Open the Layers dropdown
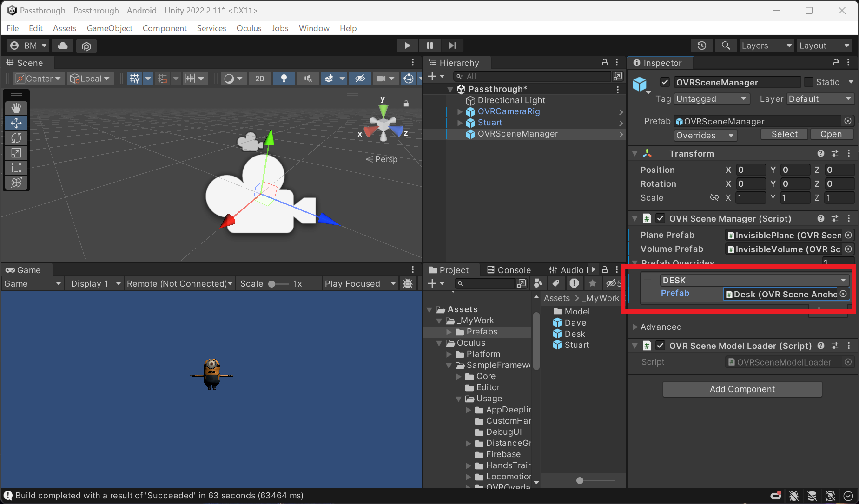Image resolution: width=859 pixels, height=504 pixels. (766, 46)
